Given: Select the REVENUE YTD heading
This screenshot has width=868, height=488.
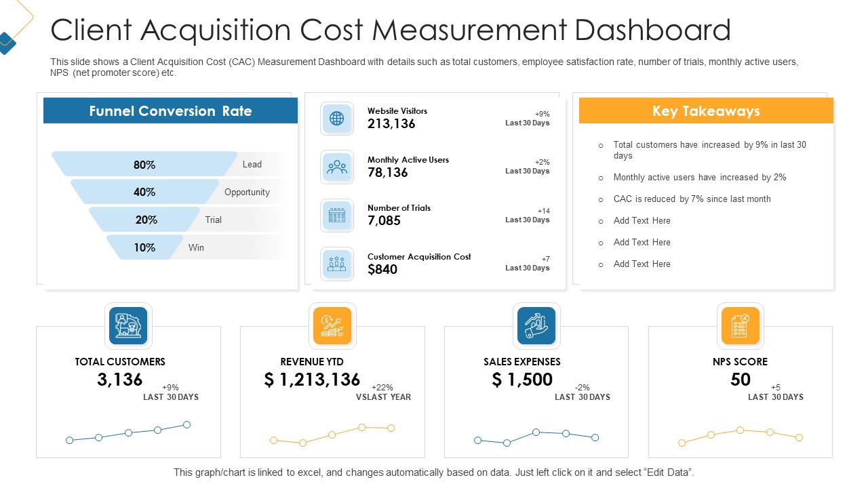Looking at the screenshot, I should (x=312, y=362).
